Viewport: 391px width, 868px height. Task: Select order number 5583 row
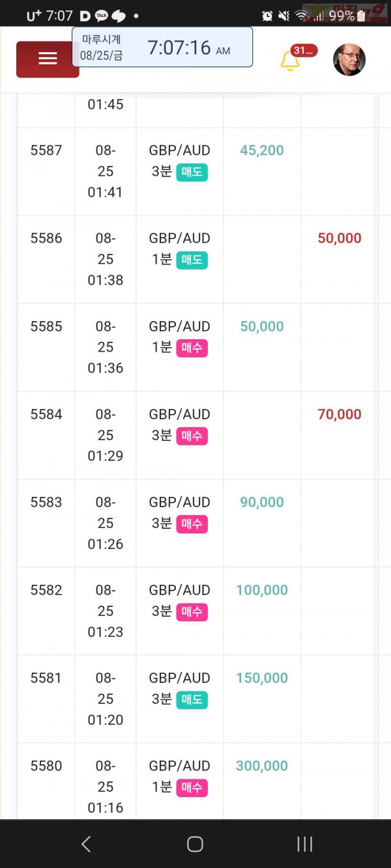(195, 523)
